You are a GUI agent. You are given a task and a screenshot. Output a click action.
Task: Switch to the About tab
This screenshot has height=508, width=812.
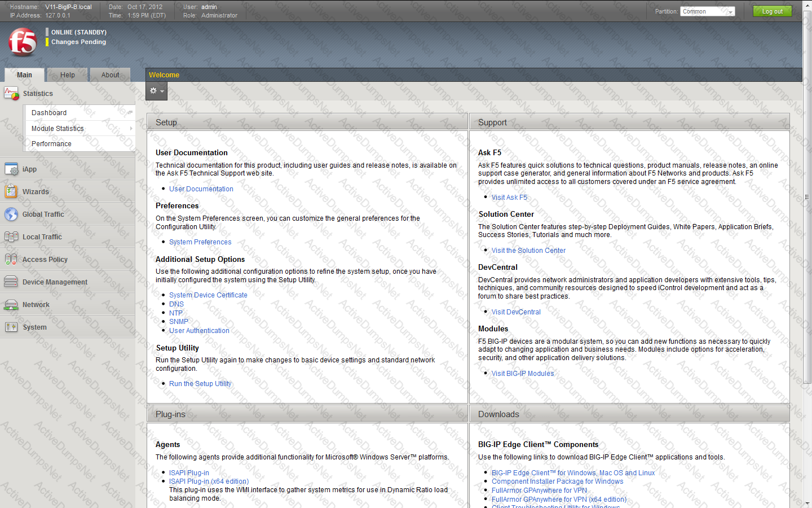[x=110, y=75]
